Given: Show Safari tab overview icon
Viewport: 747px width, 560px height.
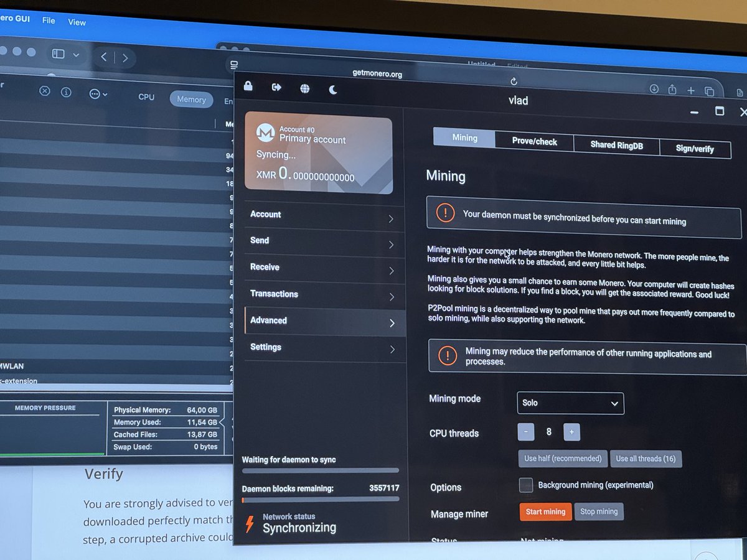Looking at the screenshot, I should pos(709,91).
